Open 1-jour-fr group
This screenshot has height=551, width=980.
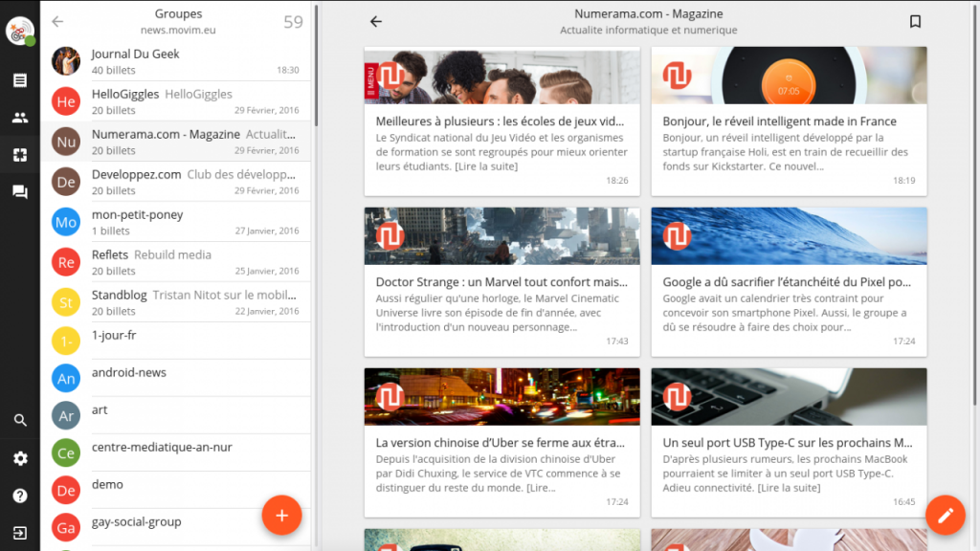tap(176, 341)
